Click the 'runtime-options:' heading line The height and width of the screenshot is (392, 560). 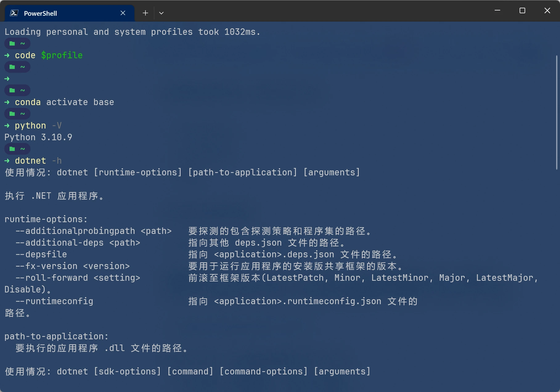pos(46,219)
